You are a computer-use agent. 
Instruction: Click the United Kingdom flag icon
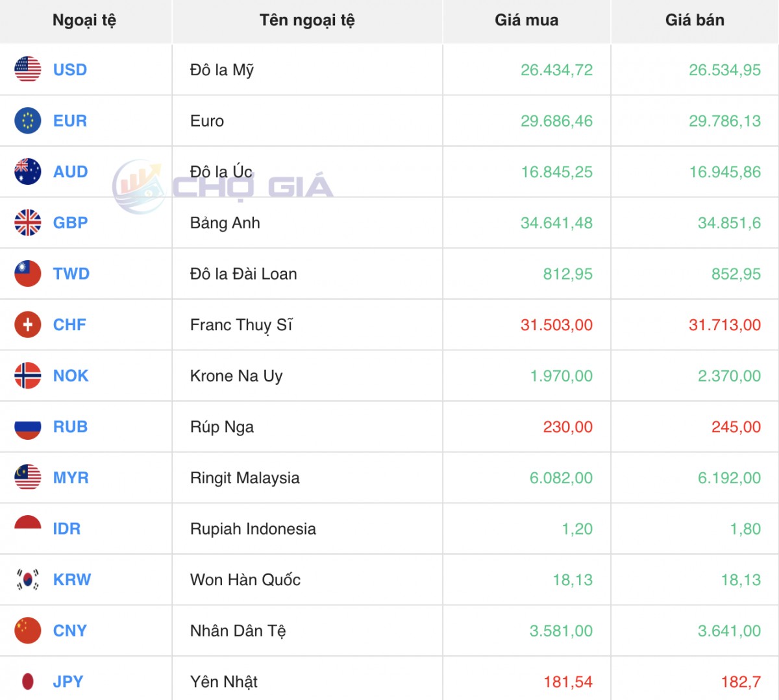[x=27, y=223]
